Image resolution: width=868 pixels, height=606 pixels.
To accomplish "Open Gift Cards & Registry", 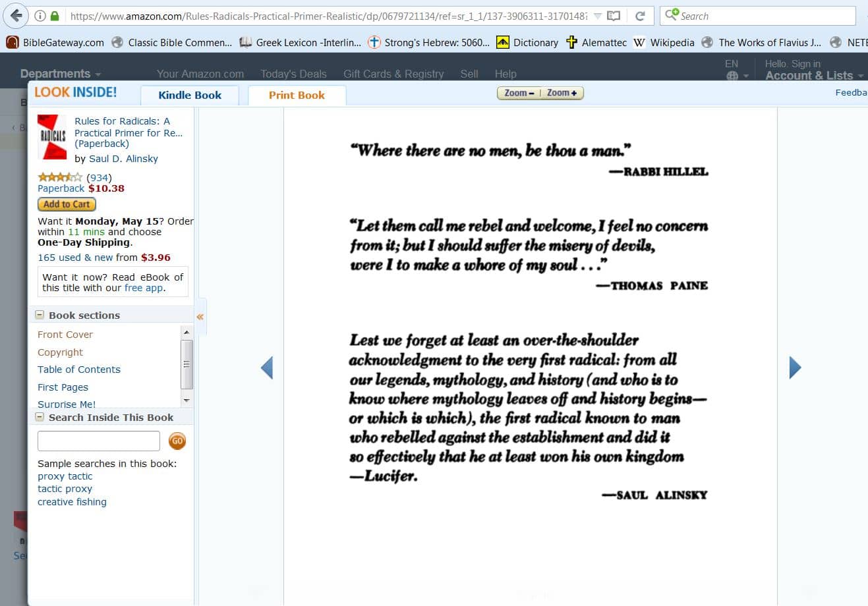I will pos(393,74).
